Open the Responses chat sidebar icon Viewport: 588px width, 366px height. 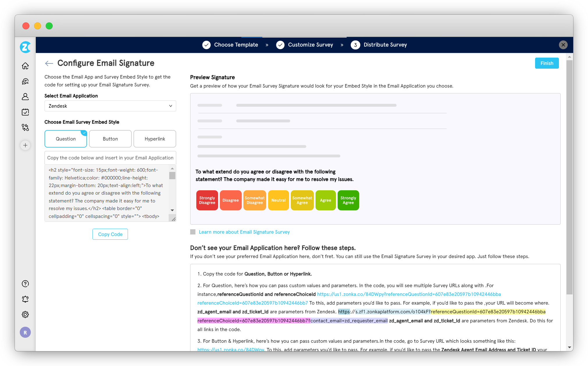[x=25, y=81]
